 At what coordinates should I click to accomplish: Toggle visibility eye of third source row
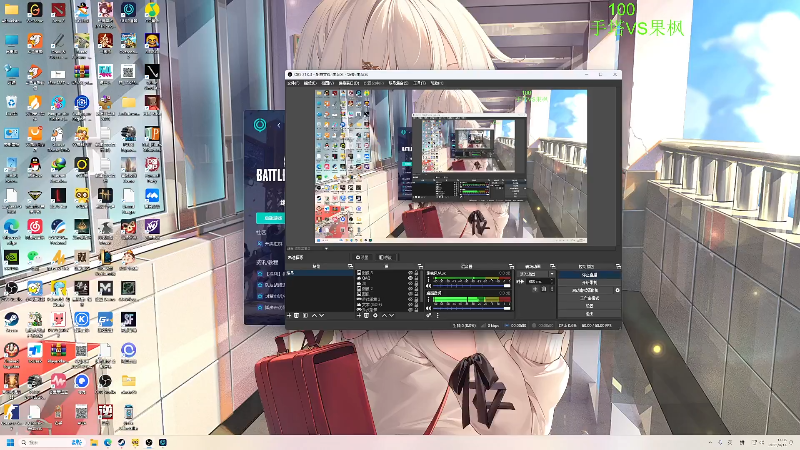tap(410, 283)
